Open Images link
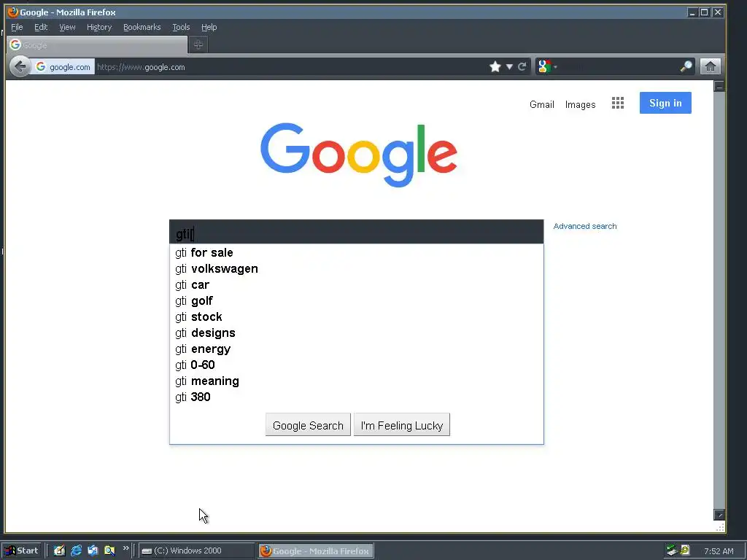 pos(580,104)
